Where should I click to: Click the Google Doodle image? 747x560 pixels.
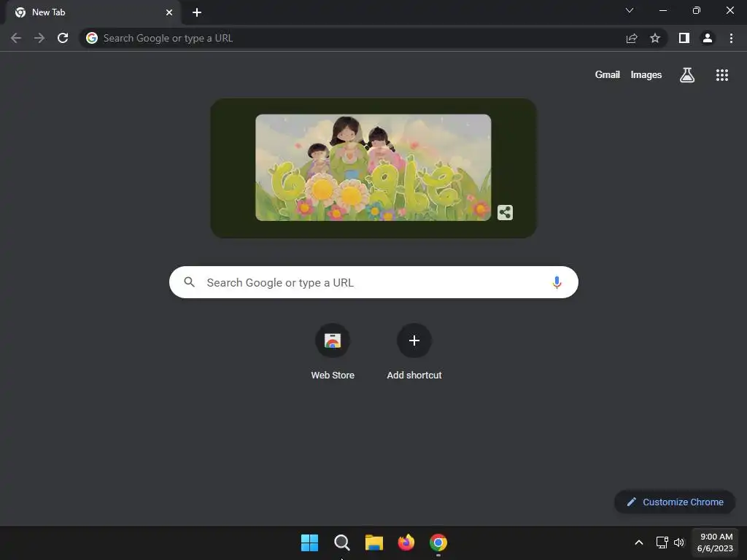coord(373,167)
